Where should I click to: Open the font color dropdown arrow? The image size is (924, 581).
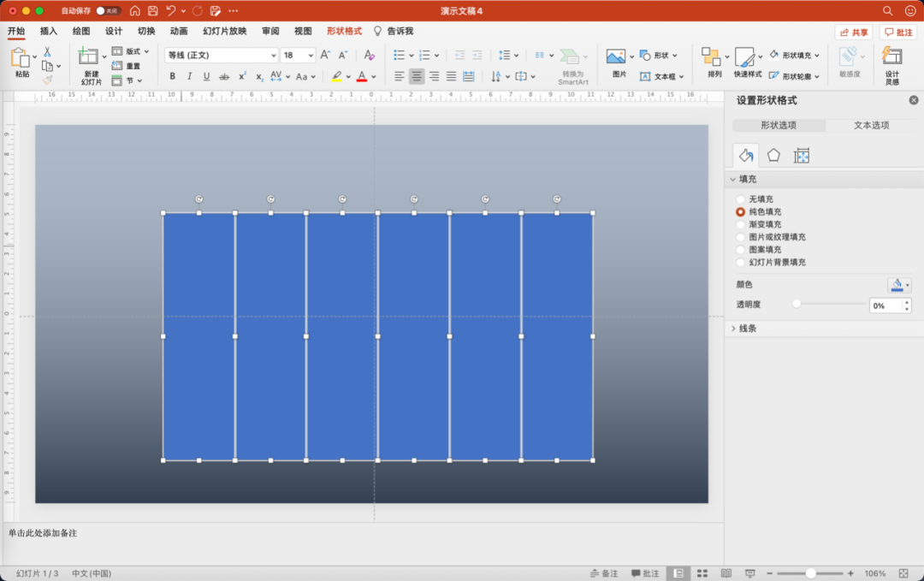click(x=374, y=77)
